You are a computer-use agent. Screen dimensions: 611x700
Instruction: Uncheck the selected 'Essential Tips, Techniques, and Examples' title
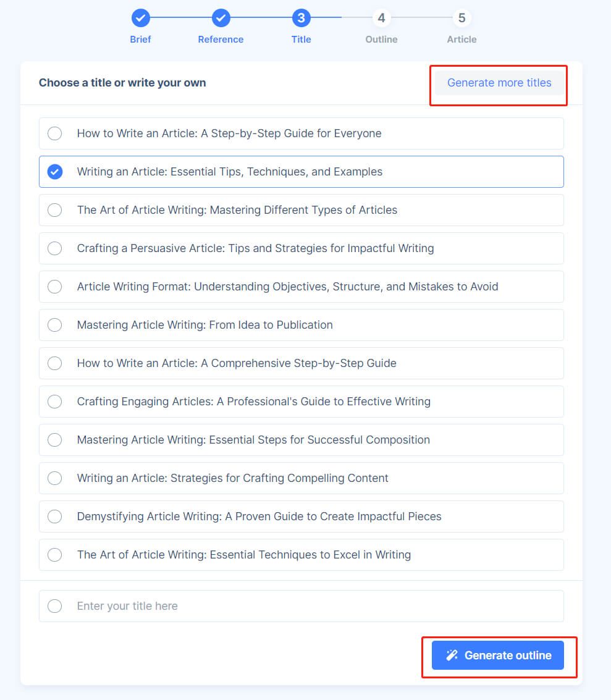click(x=55, y=172)
